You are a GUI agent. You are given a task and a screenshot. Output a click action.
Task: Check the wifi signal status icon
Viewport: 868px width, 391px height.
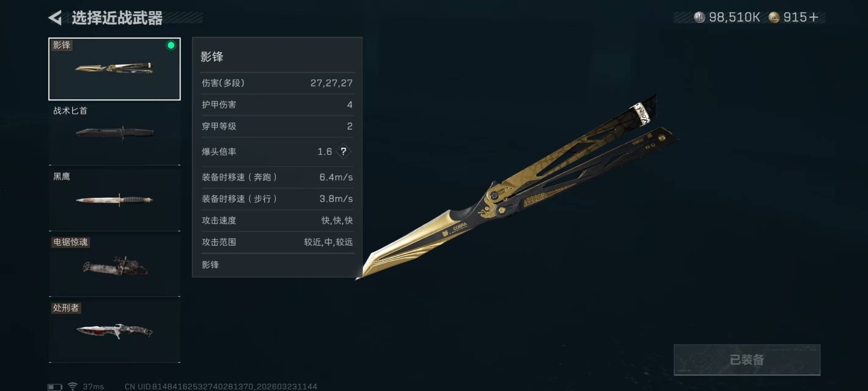click(72, 386)
